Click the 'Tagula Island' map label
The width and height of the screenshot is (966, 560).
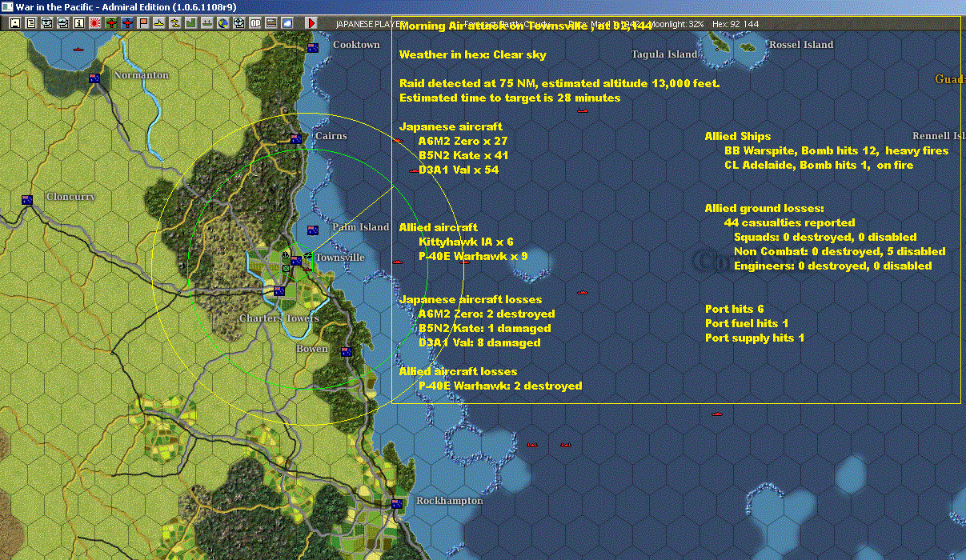coord(664,54)
